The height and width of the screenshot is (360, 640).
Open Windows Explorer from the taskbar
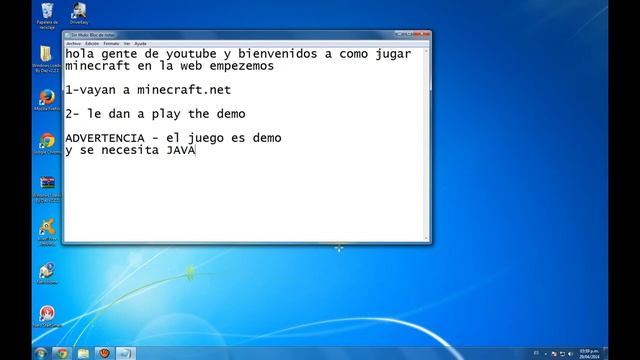(x=83, y=353)
